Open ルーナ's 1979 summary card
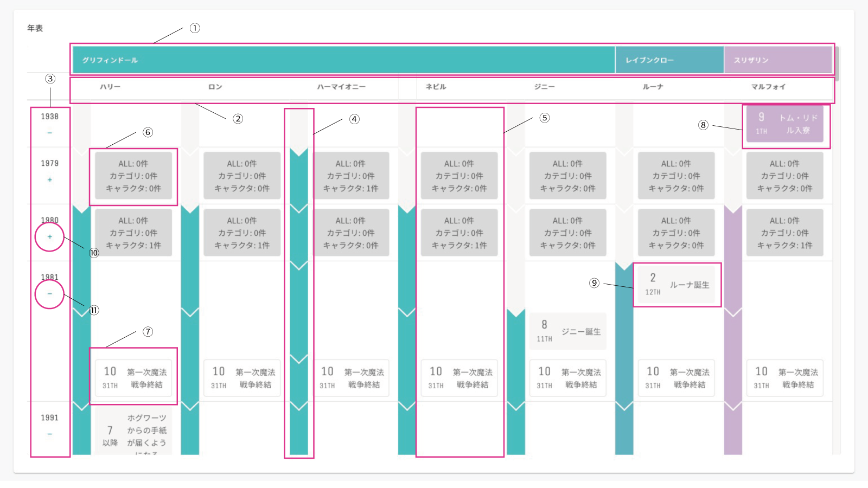Image resolution: width=868 pixels, height=488 pixels. pyautogui.click(x=676, y=176)
